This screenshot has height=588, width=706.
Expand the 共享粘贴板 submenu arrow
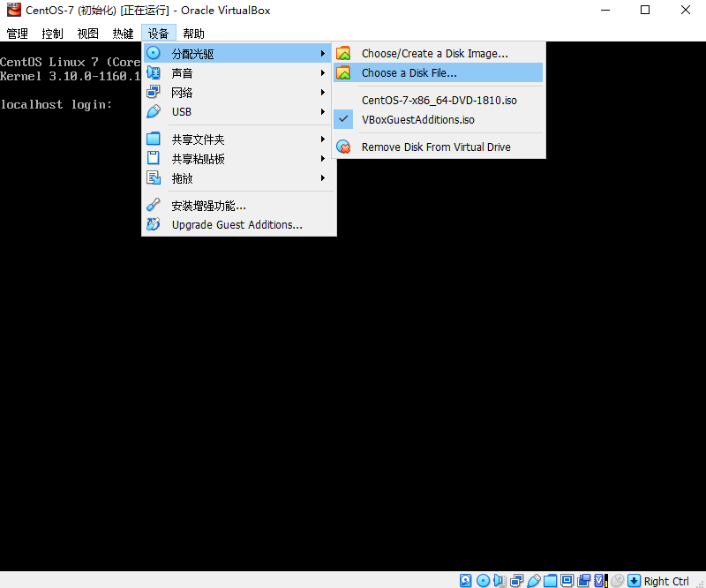pos(323,158)
